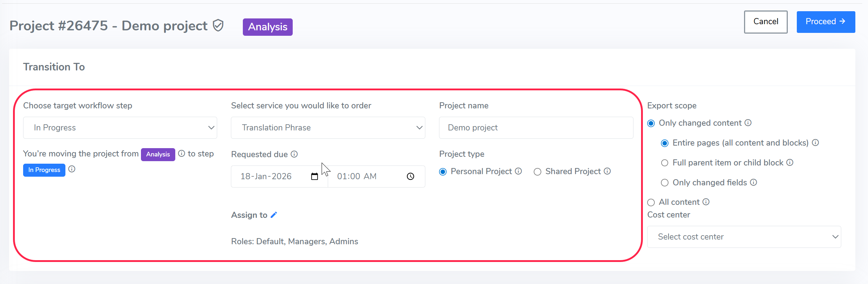This screenshot has height=284, width=868.
Task: Select Entire pages (all content and blocks)
Action: click(665, 143)
